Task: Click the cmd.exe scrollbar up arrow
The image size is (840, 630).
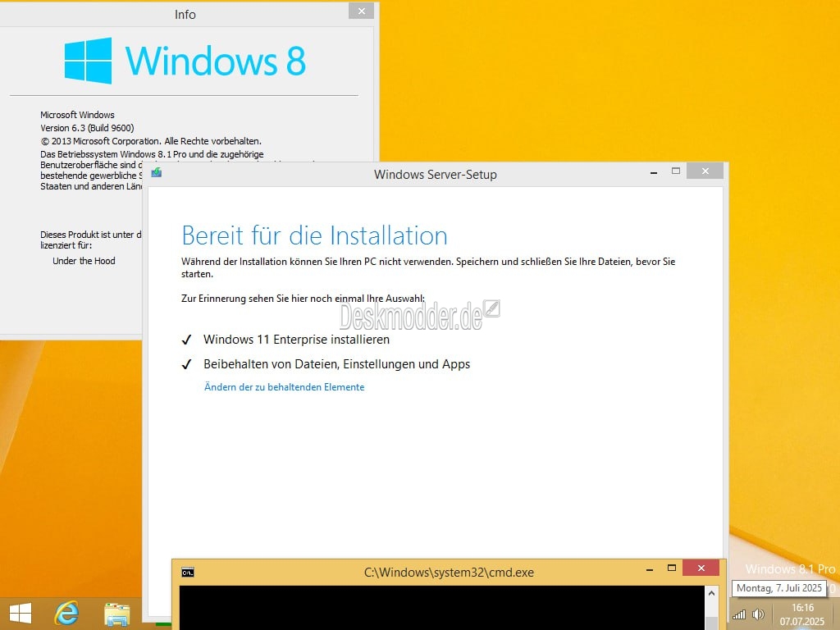Action: (711, 593)
